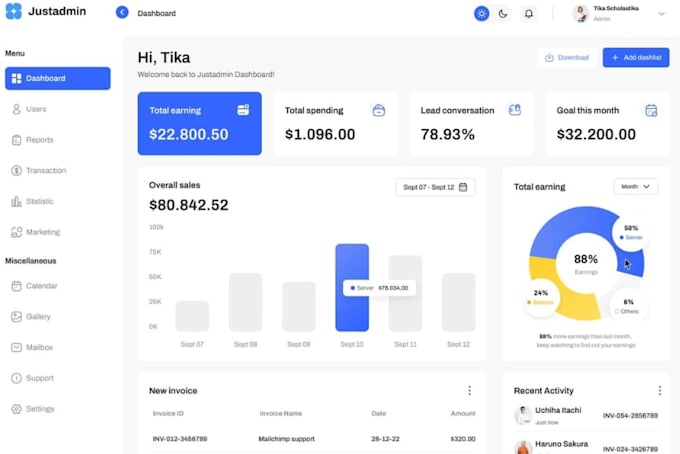Click the Gallery sidebar icon
The image size is (680, 454).
[16, 317]
